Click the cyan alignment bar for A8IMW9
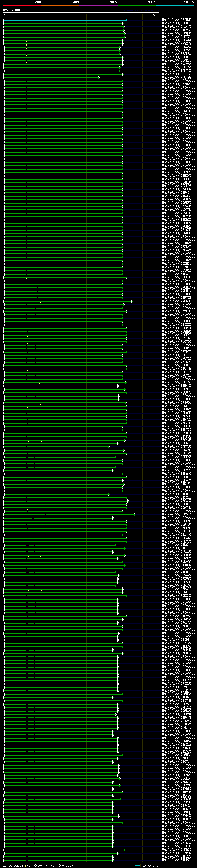197x868 pixels. (x=65, y=20)
